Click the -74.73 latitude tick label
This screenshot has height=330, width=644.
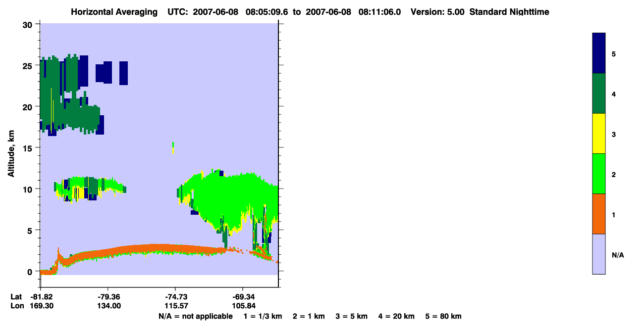pos(175,297)
